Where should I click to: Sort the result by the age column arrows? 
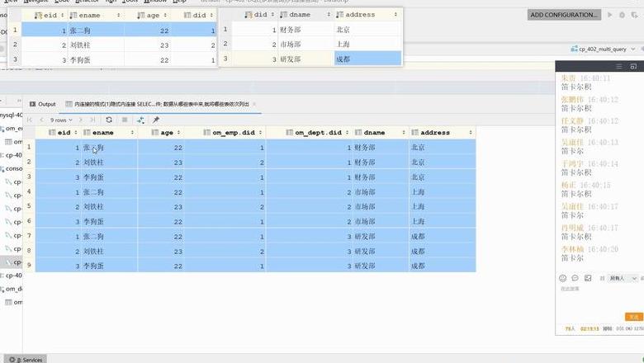(x=178, y=133)
